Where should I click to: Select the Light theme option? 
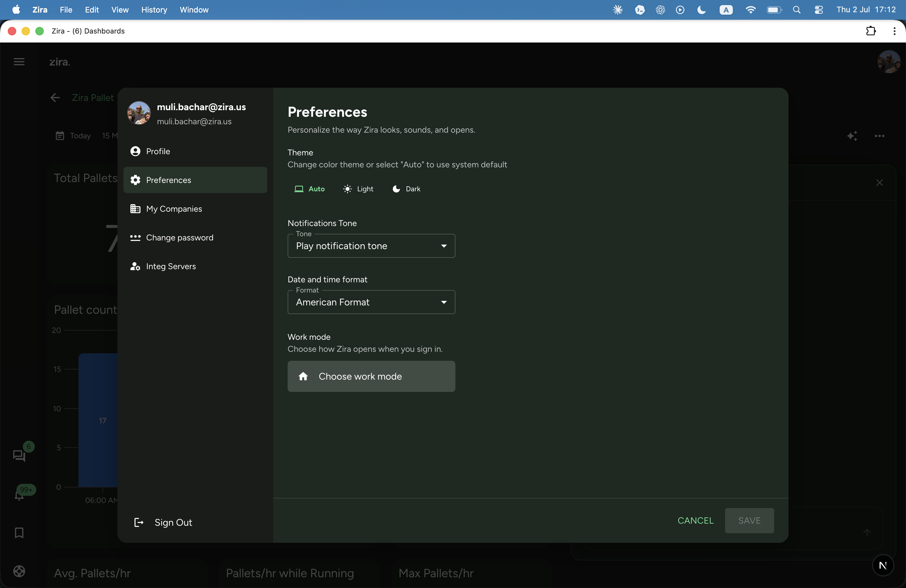(358, 189)
